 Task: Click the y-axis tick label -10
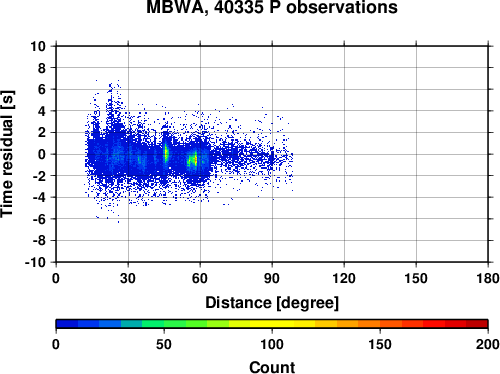(x=35, y=262)
